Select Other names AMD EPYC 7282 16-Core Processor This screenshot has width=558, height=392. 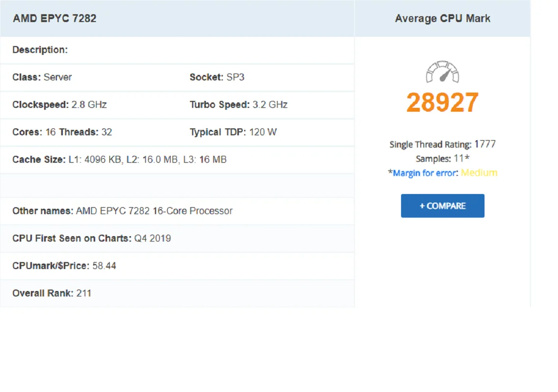[x=122, y=211]
